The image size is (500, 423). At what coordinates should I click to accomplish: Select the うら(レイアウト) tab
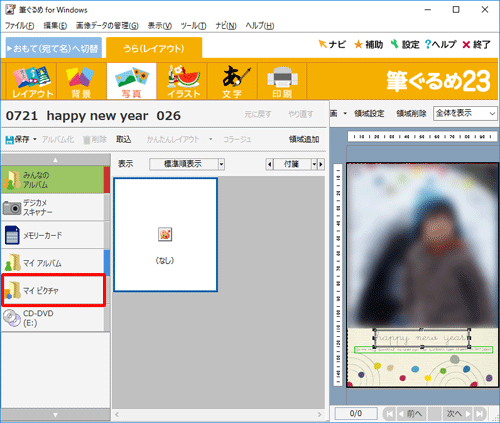click(154, 49)
